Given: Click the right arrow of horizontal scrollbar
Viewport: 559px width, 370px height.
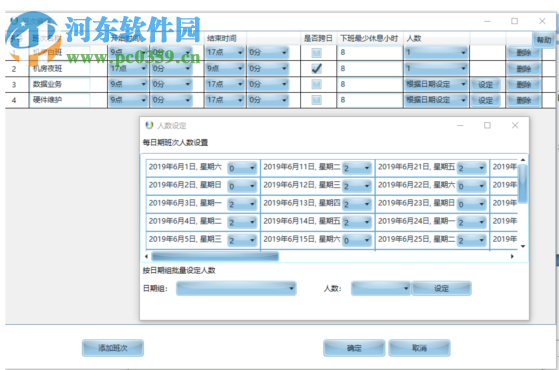Looking at the screenshot, I should [512, 256].
